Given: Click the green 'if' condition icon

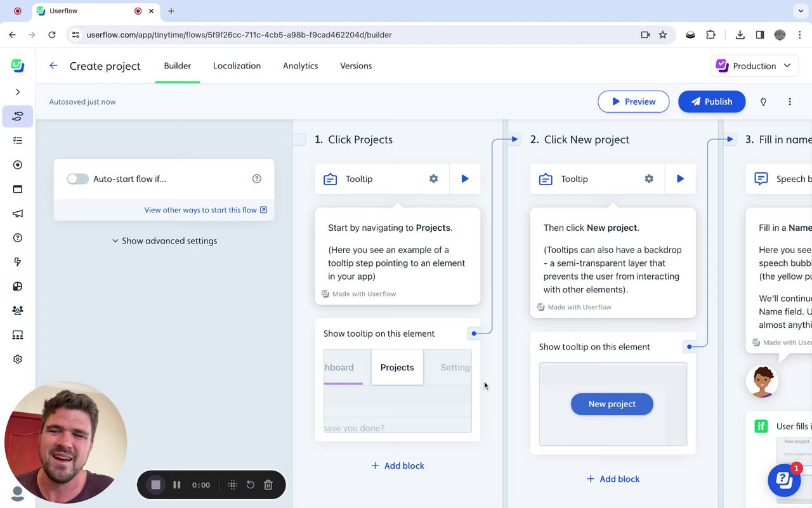Looking at the screenshot, I should click(761, 426).
